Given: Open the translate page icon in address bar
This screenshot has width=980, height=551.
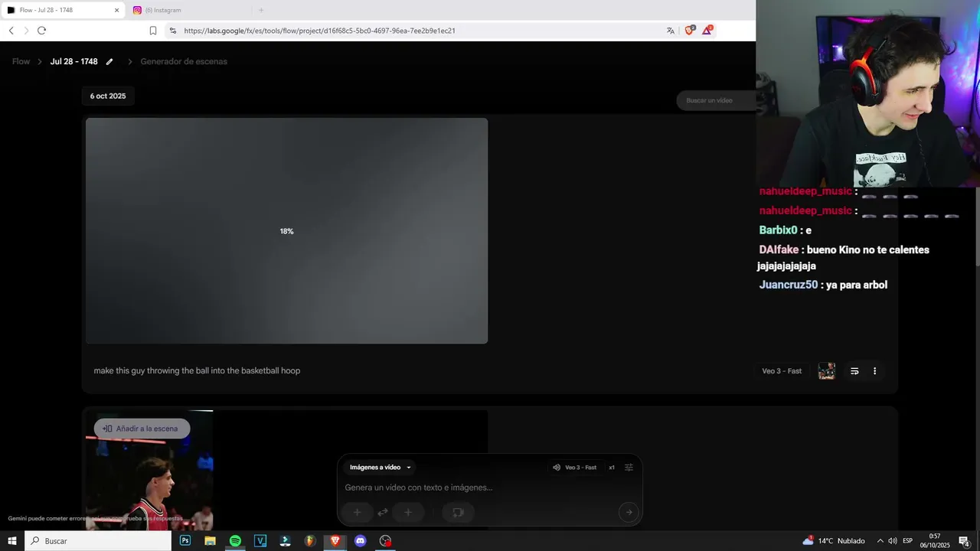Looking at the screenshot, I should [671, 31].
